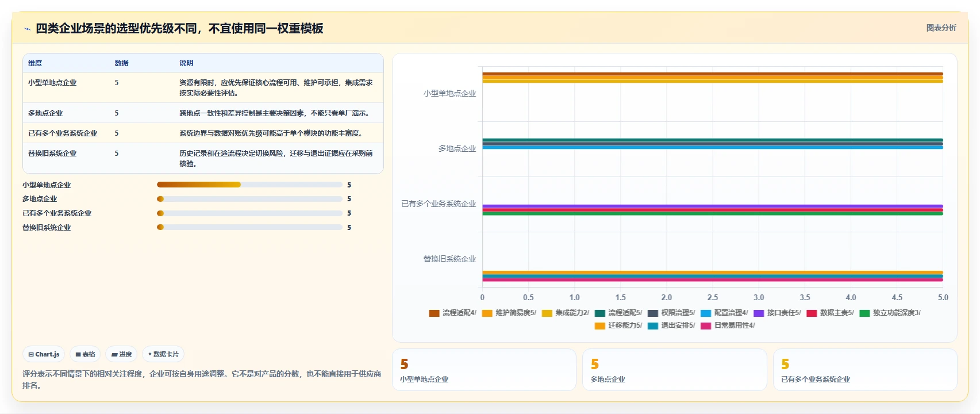Click the purple 接口责任 bar in the chart
Screen dimensions: 980x414
[713, 206]
